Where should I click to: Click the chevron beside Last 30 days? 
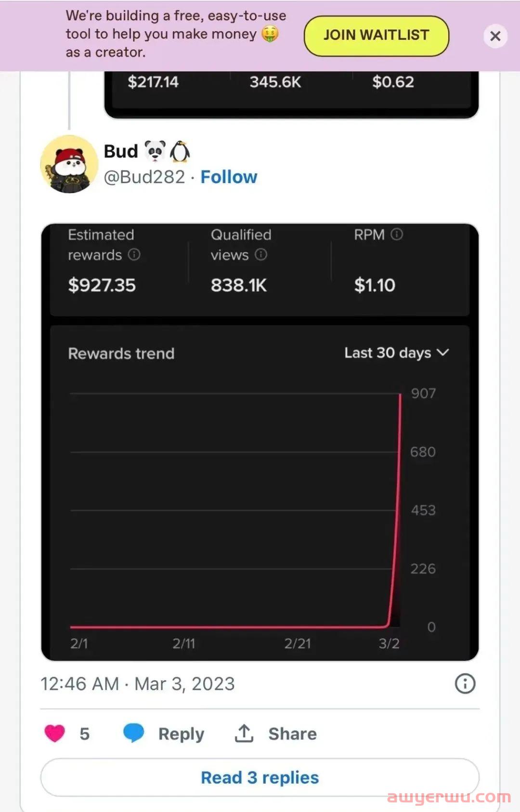[443, 353]
